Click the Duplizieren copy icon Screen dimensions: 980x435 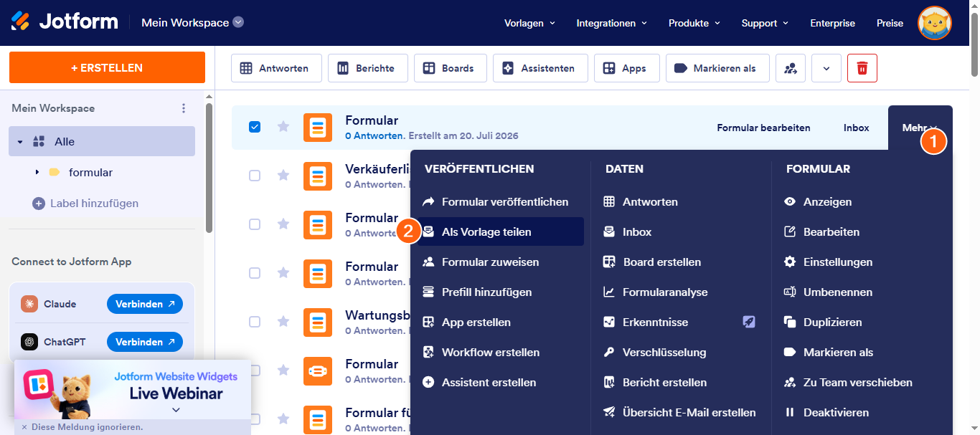click(x=790, y=322)
